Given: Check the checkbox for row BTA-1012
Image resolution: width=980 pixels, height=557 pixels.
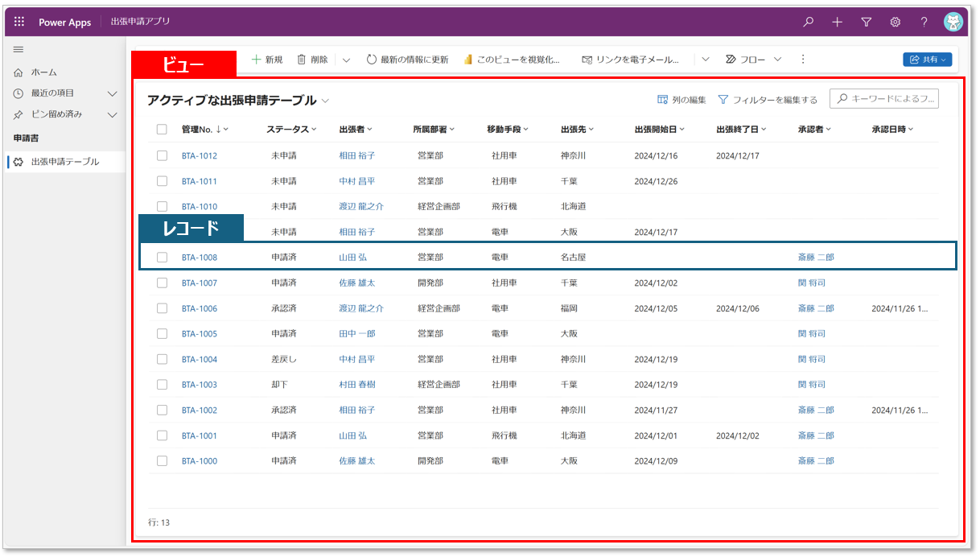Looking at the screenshot, I should click(162, 155).
